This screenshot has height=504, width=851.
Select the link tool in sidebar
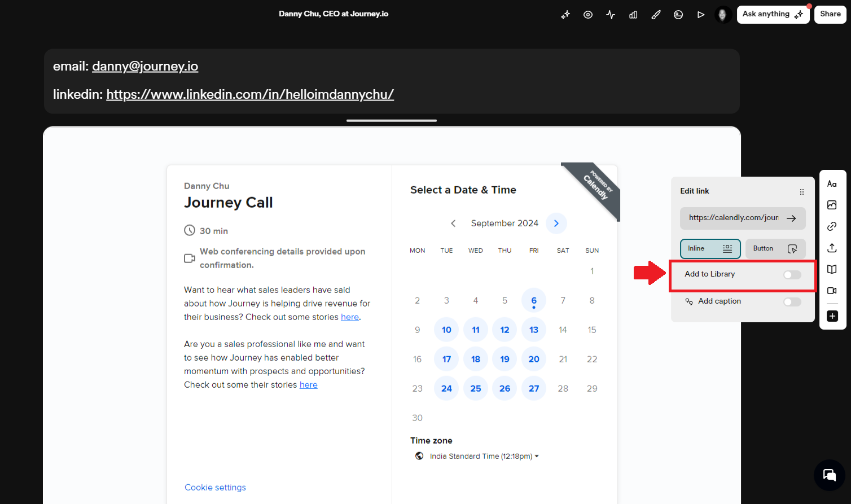(x=832, y=227)
